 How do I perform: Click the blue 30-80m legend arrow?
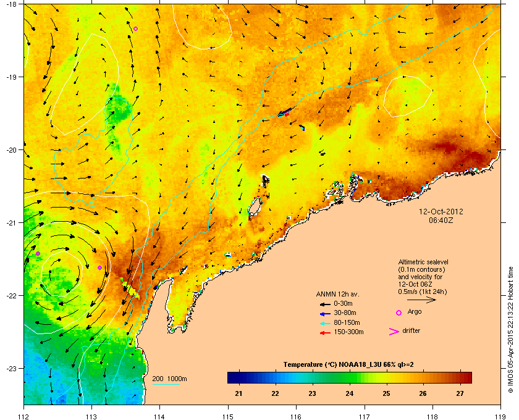pos(325,314)
